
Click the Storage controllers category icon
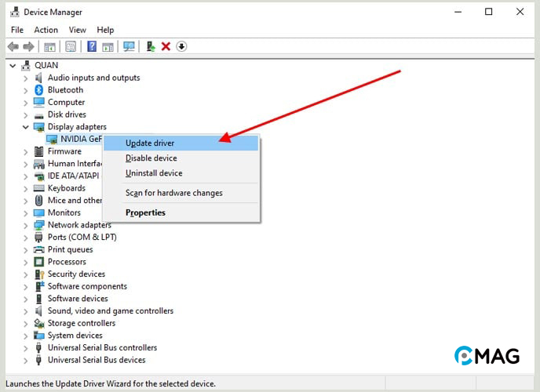(x=39, y=323)
